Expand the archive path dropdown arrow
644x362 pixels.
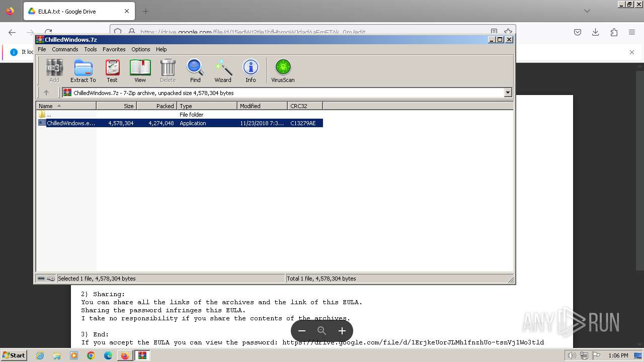[508, 93]
